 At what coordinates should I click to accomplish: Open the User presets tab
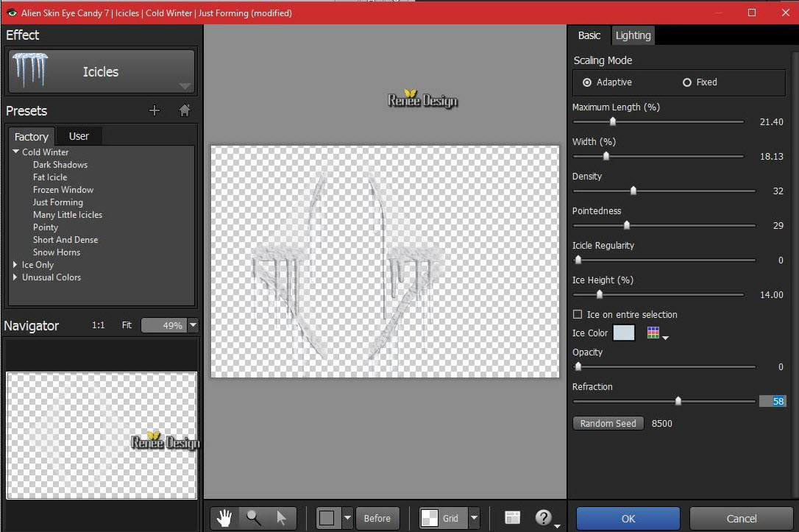click(79, 136)
